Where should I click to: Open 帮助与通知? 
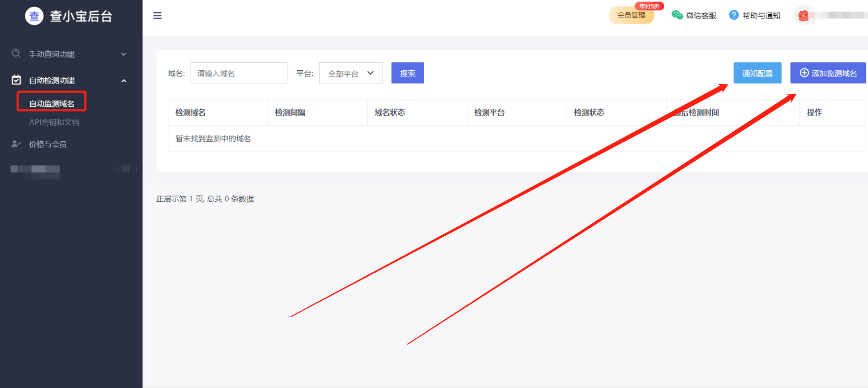pos(761,16)
